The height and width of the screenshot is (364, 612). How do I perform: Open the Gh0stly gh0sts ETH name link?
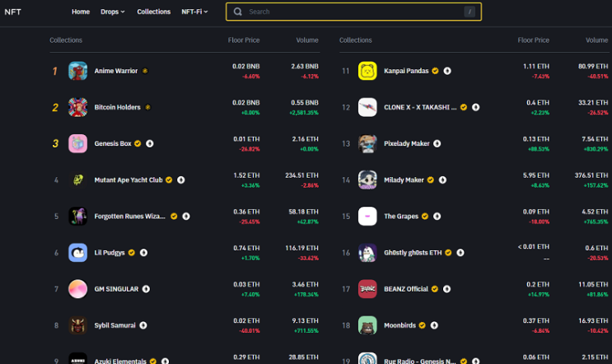413,253
